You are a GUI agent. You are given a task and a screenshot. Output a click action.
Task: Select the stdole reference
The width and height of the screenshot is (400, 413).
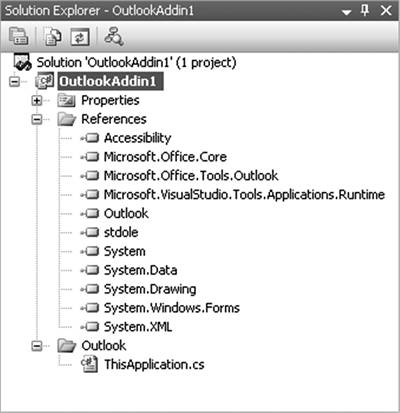(x=121, y=232)
